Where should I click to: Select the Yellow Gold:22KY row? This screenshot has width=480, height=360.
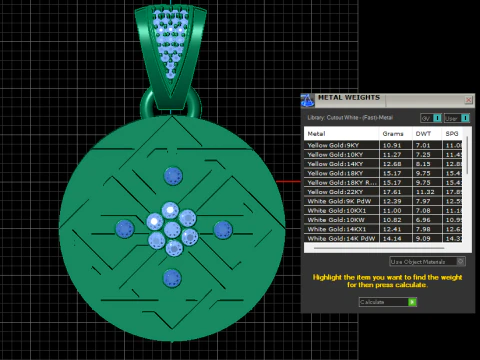click(x=383, y=192)
